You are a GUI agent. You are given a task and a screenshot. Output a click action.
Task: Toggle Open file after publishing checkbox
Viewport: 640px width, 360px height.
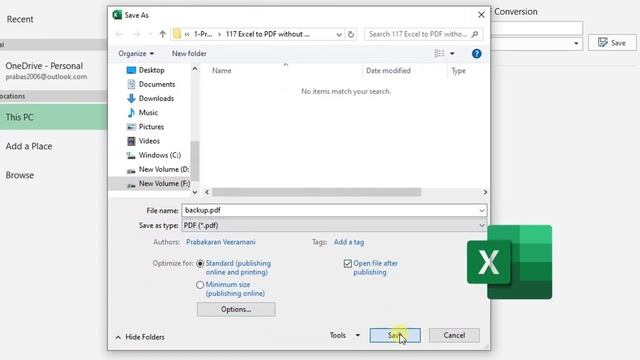point(347,264)
